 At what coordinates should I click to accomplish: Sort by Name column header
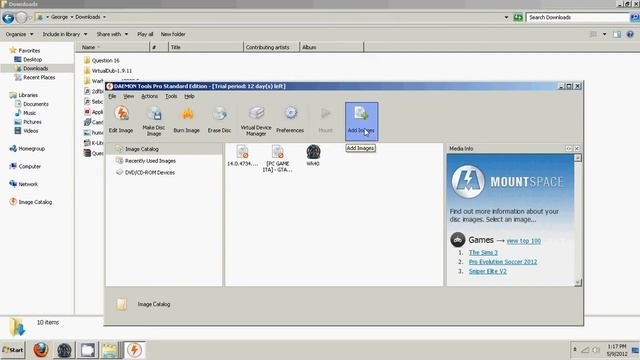pyautogui.click(x=113, y=47)
